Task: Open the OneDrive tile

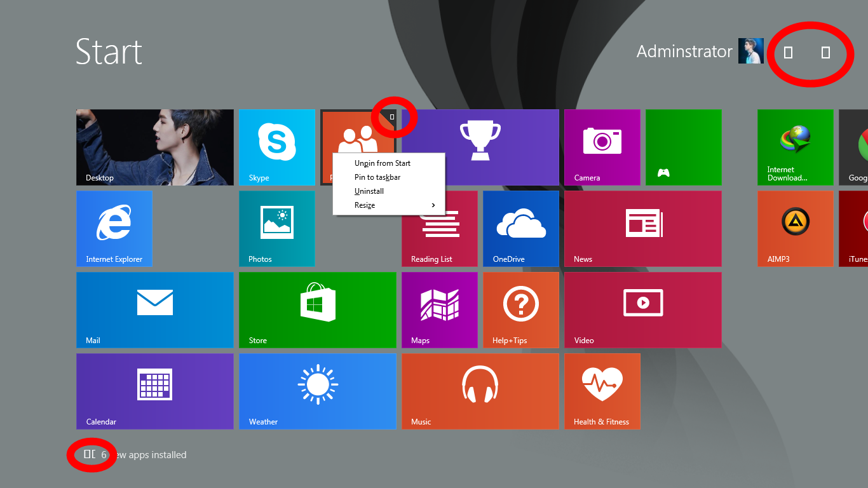Action: tap(520, 228)
